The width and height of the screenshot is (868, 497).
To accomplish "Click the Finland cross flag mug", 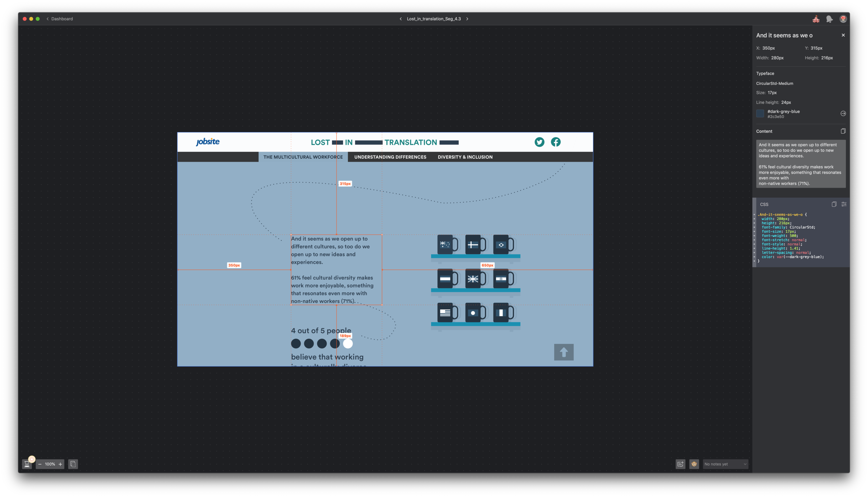I will click(x=475, y=245).
